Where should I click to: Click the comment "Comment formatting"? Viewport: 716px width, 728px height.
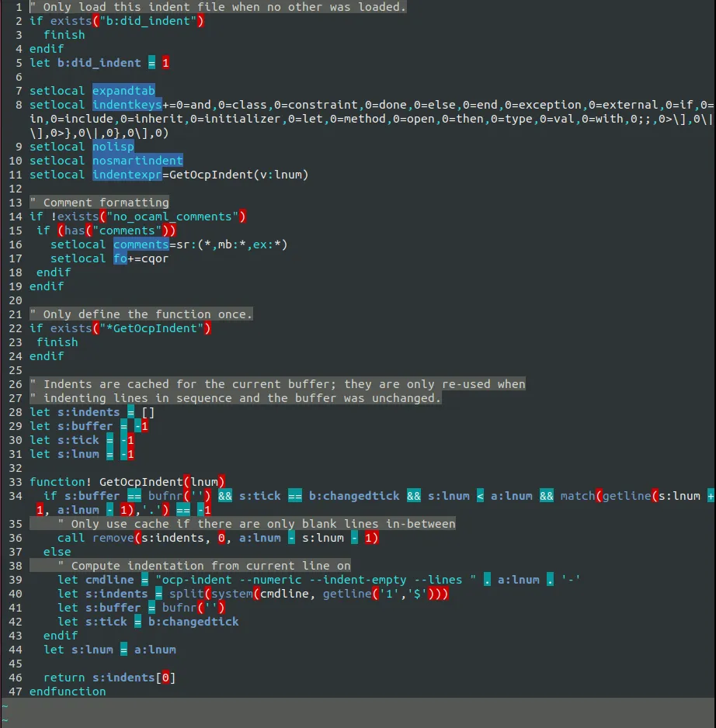coord(99,203)
